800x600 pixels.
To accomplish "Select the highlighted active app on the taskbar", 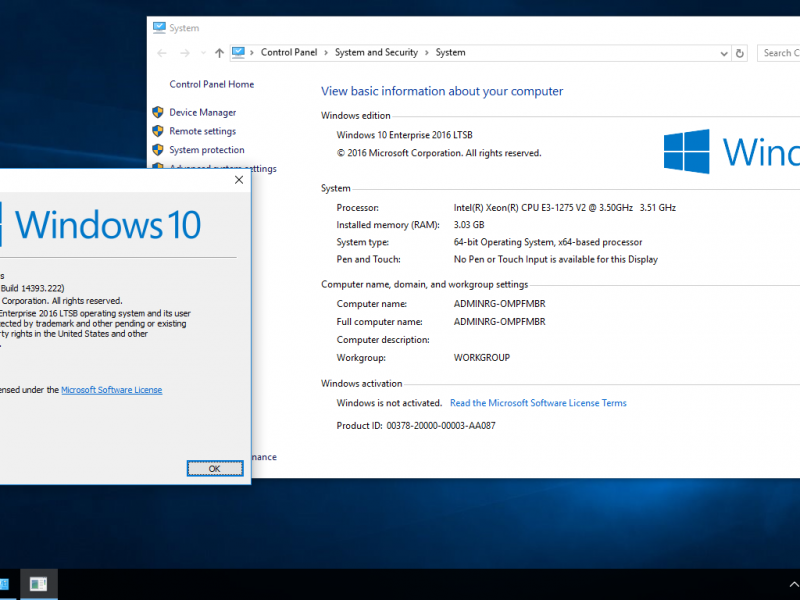I will 39,584.
